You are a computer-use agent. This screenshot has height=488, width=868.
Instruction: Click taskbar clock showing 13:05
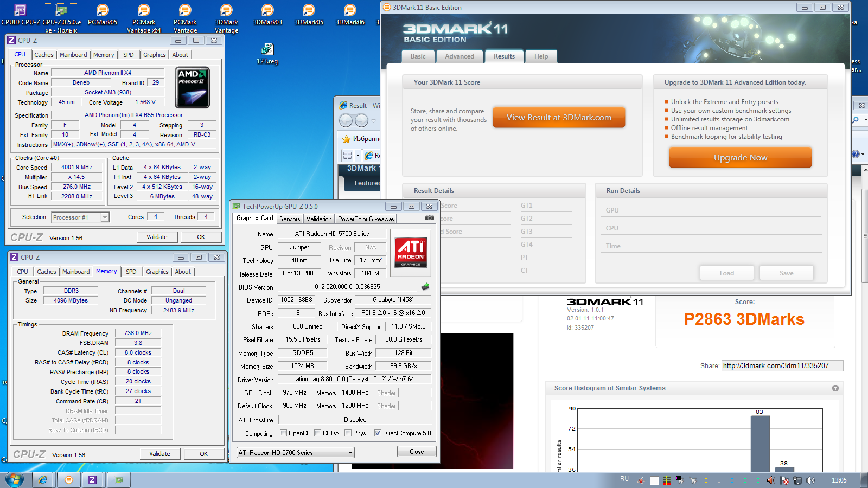click(x=839, y=480)
